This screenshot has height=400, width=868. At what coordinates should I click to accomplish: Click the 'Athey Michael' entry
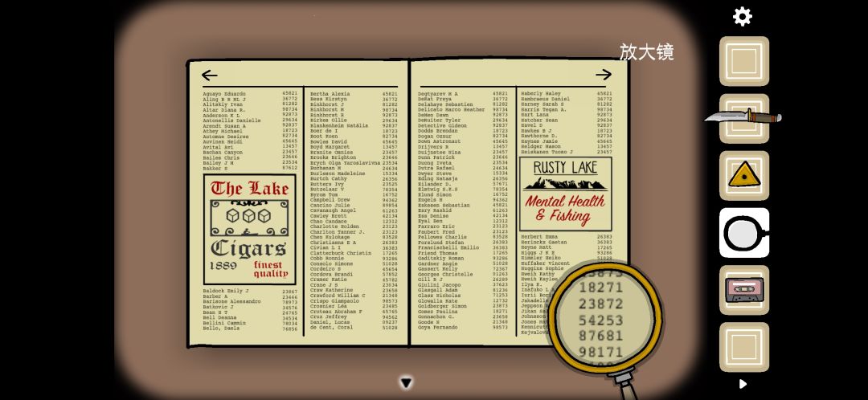[x=223, y=131]
